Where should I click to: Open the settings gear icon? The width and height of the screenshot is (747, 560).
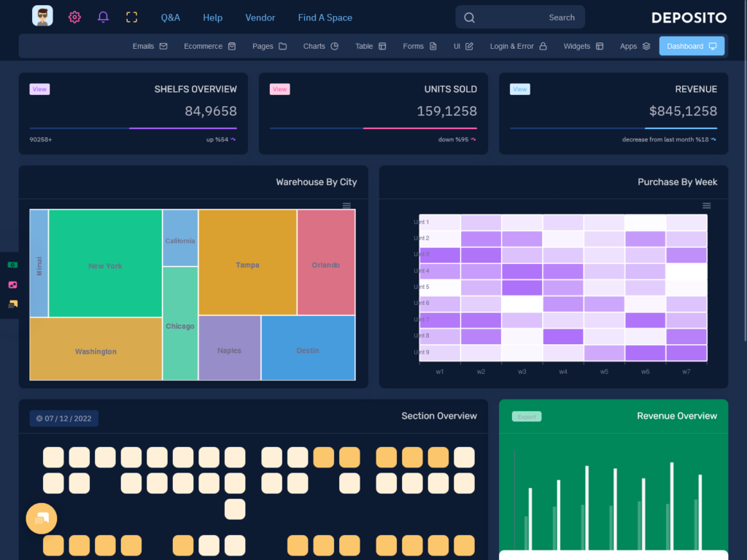click(x=74, y=17)
